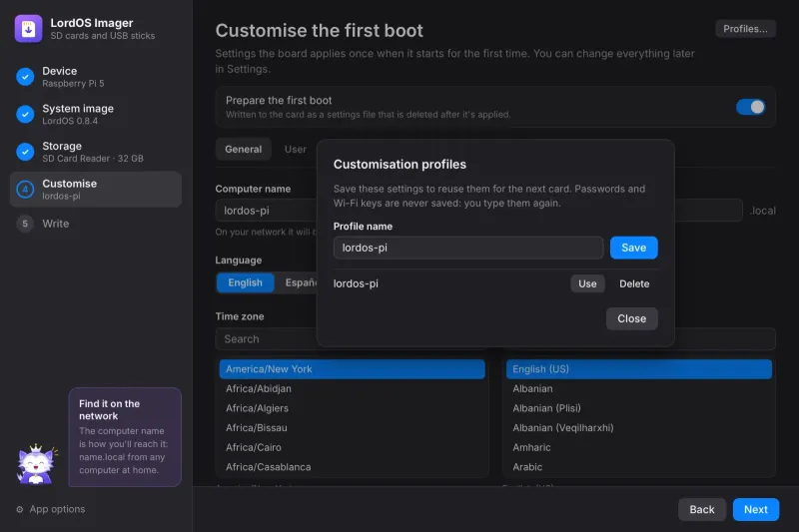Choose Albanian keyboard layout from the list
The width and height of the screenshot is (799, 532).
pos(638,388)
